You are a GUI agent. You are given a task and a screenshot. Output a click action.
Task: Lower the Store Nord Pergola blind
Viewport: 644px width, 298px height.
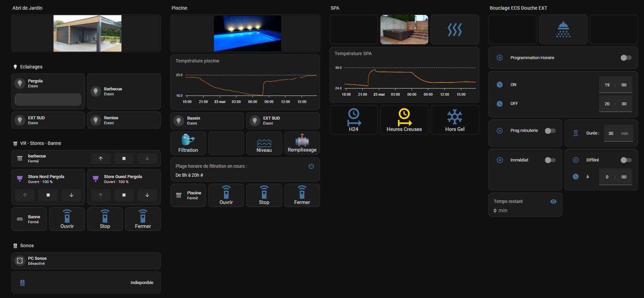click(x=71, y=195)
